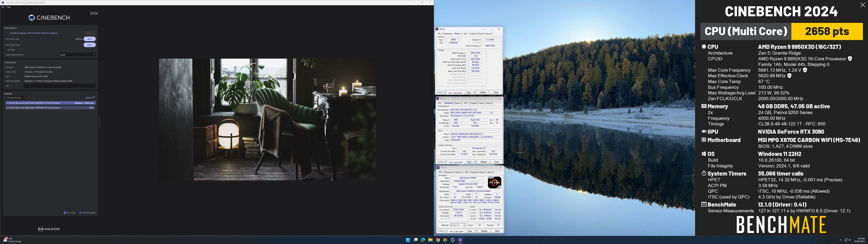This screenshot has height=244, width=868.
Task: Click the Ryzen 9 logo in CPU-Z
Action: pyautogui.click(x=495, y=182)
